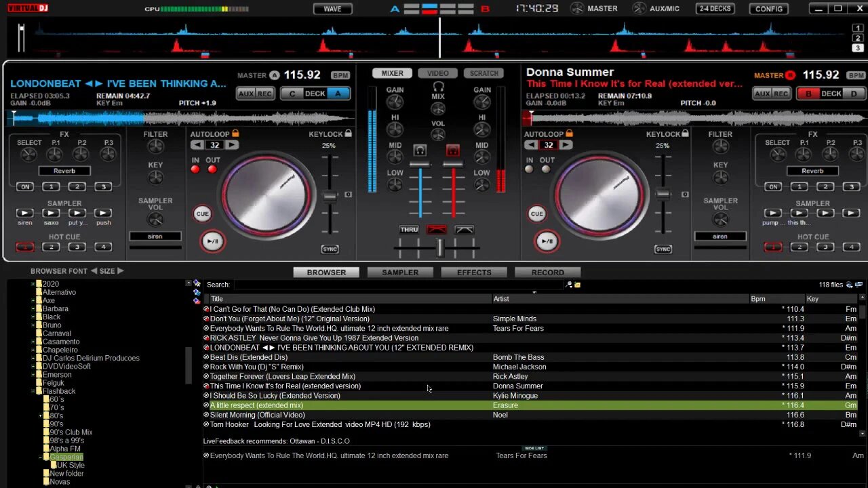Trigger the pump sample on right sampler
The image size is (868, 488).
tap(772, 213)
